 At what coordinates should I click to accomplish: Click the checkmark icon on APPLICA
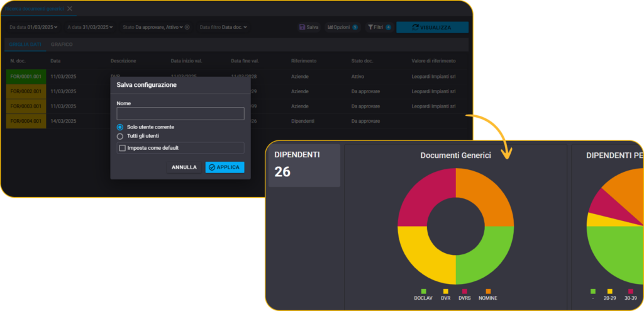click(x=212, y=167)
